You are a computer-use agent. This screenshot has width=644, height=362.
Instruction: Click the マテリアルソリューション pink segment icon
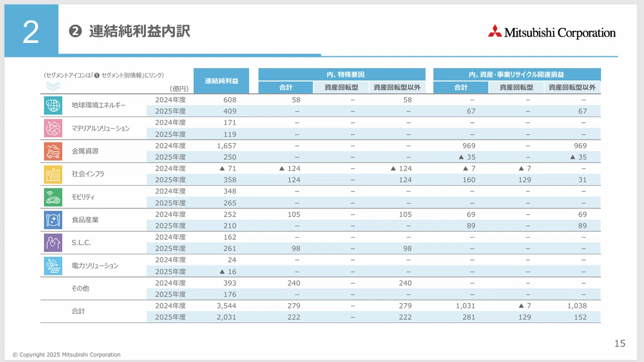(53, 128)
